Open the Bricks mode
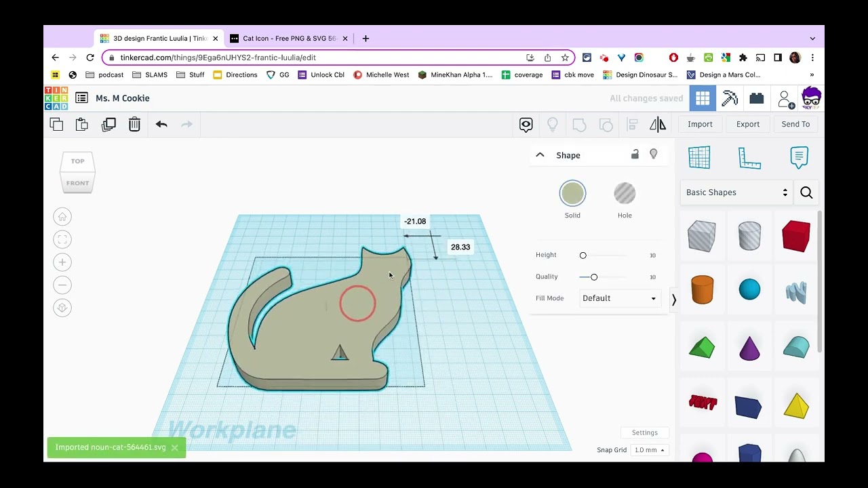 point(757,98)
